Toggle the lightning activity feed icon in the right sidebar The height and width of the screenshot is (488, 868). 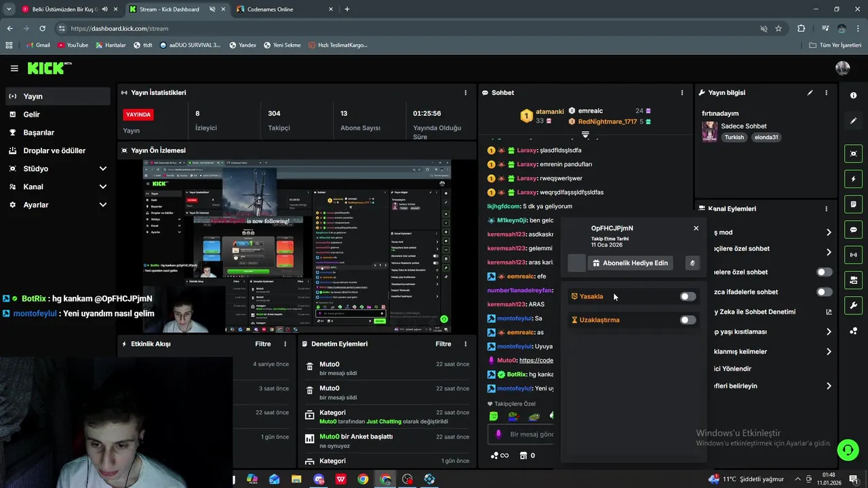[x=853, y=179]
